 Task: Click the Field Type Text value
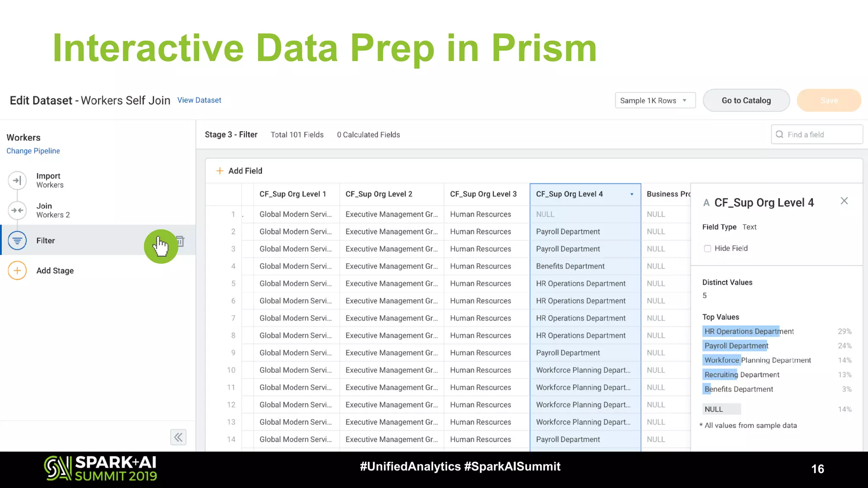749,227
